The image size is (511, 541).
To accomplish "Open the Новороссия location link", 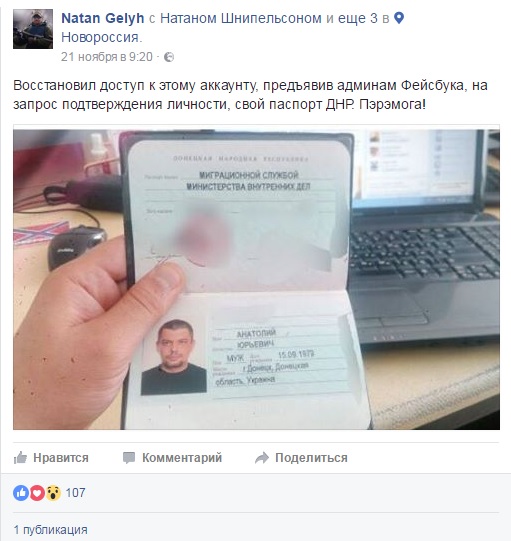I will pos(100,37).
